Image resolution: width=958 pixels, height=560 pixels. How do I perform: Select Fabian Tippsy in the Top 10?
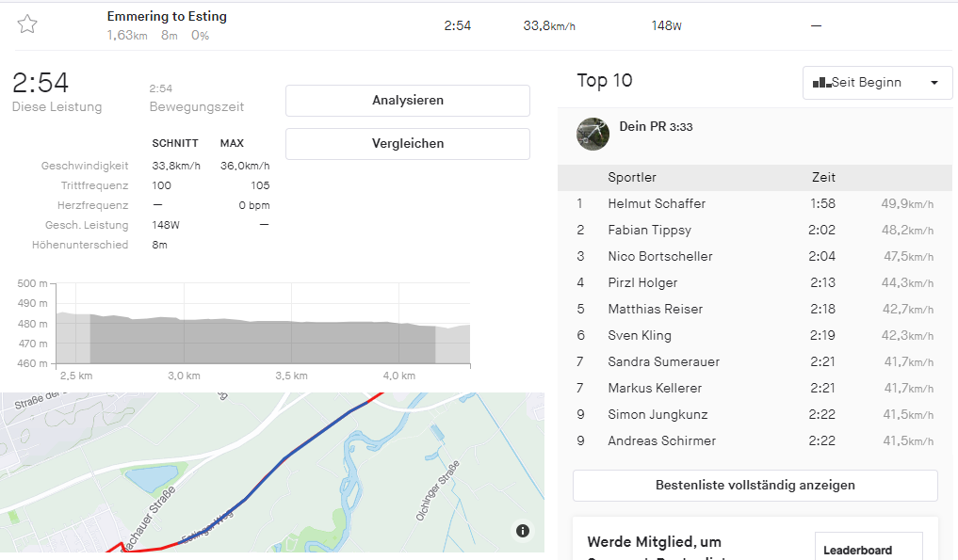pos(649,231)
